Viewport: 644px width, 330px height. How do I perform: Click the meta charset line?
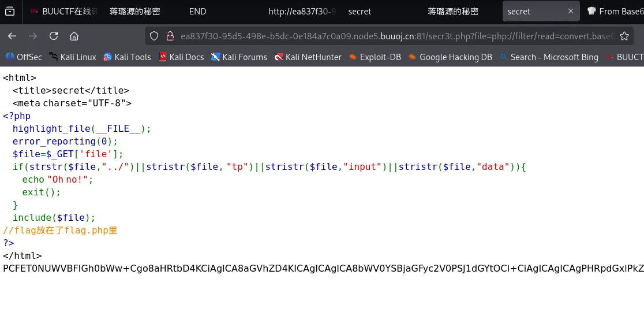pyautogui.click(x=72, y=103)
